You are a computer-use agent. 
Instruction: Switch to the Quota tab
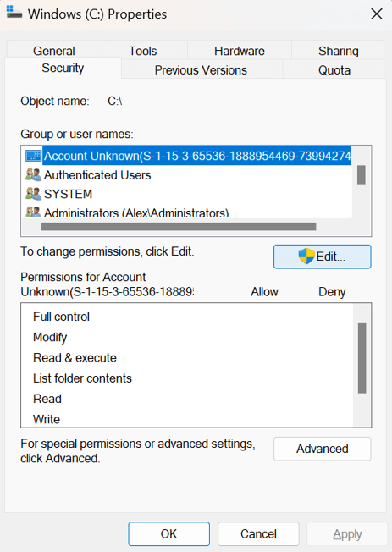click(x=334, y=70)
